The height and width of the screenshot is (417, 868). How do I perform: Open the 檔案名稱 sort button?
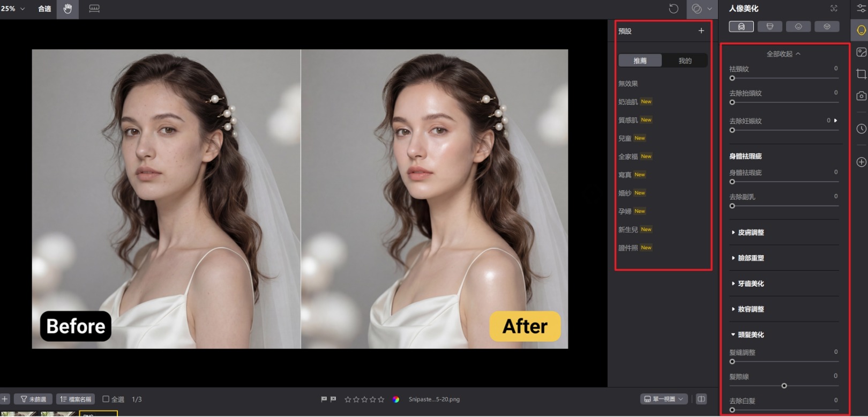click(76, 399)
